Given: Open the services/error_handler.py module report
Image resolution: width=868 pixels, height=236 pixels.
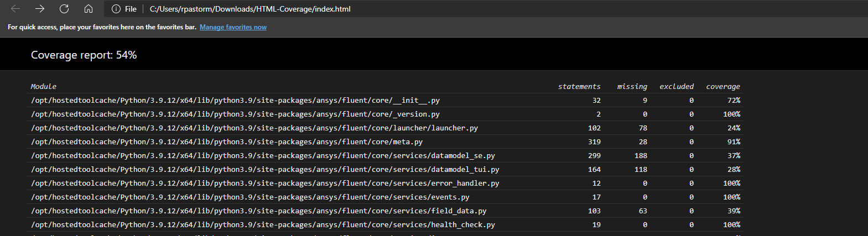Looking at the screenshot, I should 265,183.
